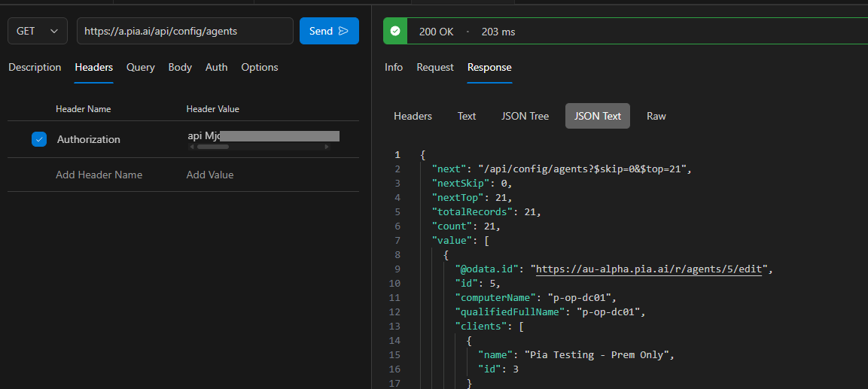The height and width of the screenshot is (389, 868).
Task: Click the Add Header Name field
Action: 99,175
